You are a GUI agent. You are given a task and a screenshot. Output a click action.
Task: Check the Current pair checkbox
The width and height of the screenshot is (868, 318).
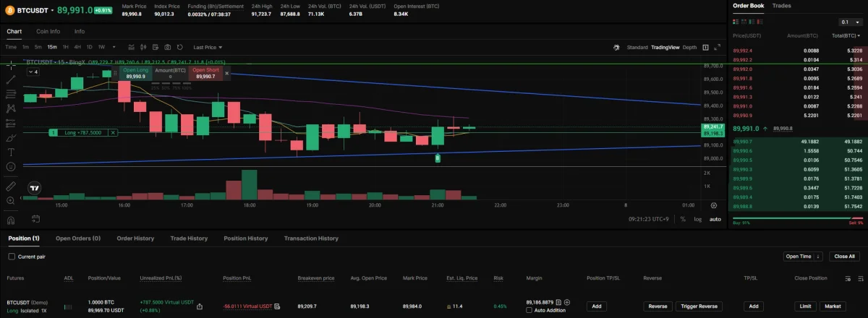[12, 257]
